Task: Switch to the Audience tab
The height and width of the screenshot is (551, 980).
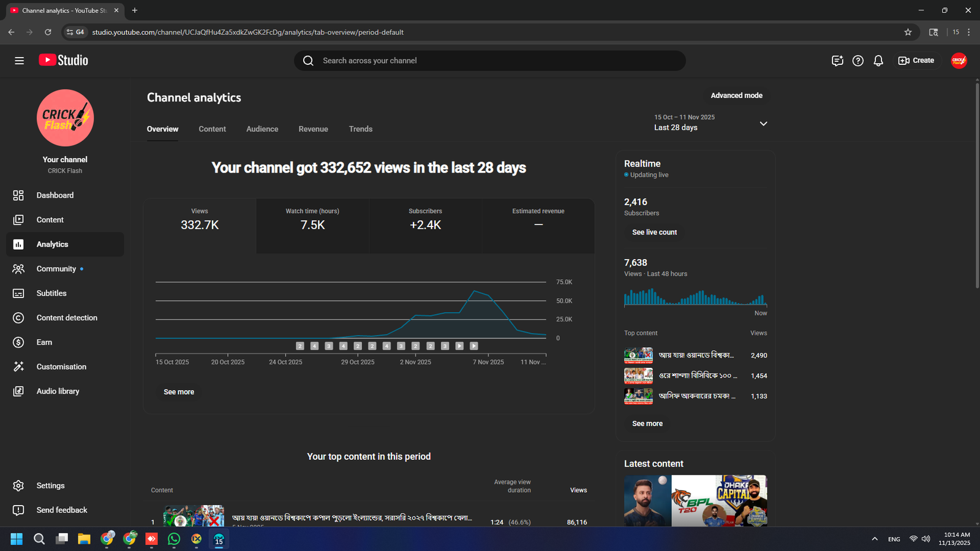Action: [262, 129]
